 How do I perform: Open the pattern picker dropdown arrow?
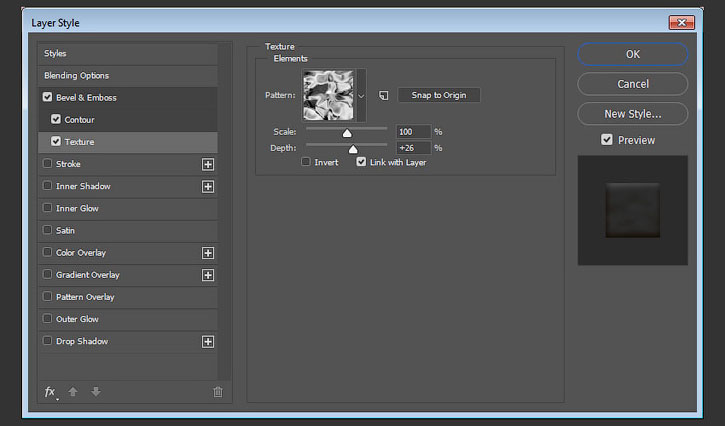tap(361, 95)
